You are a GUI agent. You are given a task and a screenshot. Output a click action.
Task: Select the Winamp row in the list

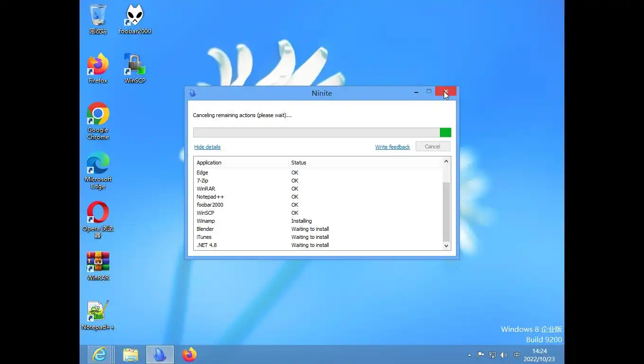(x=318, y=221)
